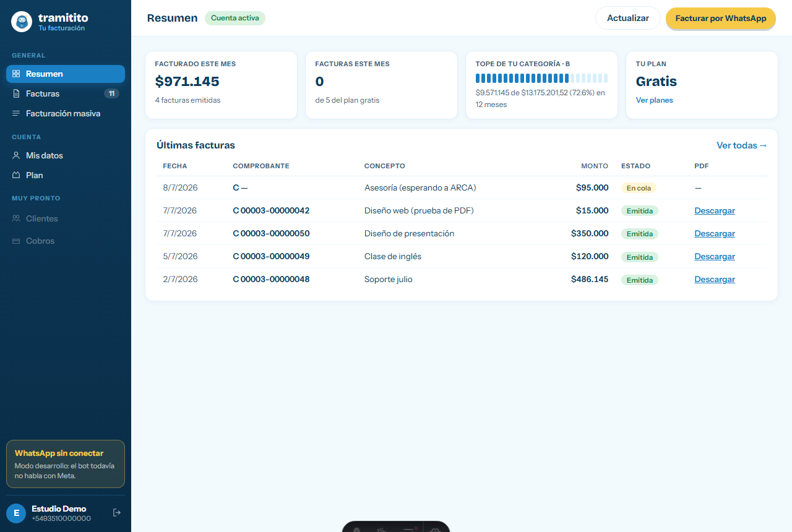Viewport: 792px width, 532px height.
Task: Click the Facturas document icon
Action: (16, 93)
